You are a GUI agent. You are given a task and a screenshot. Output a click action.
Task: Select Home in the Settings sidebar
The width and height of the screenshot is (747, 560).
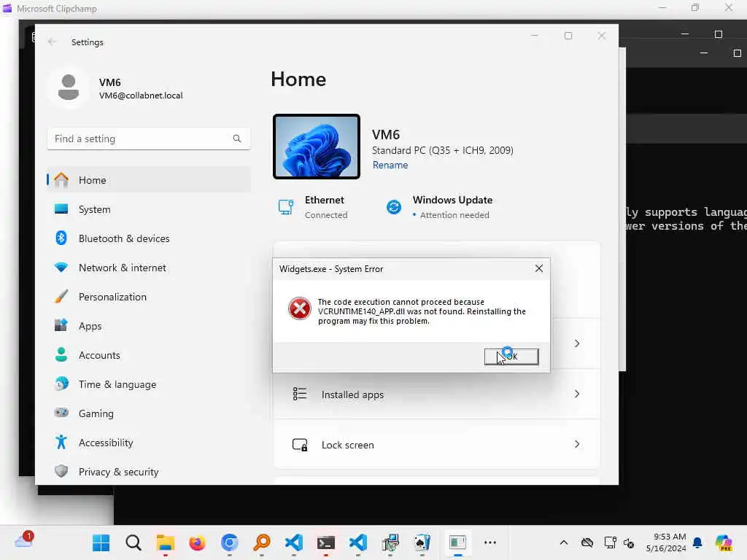coord(149,180)
